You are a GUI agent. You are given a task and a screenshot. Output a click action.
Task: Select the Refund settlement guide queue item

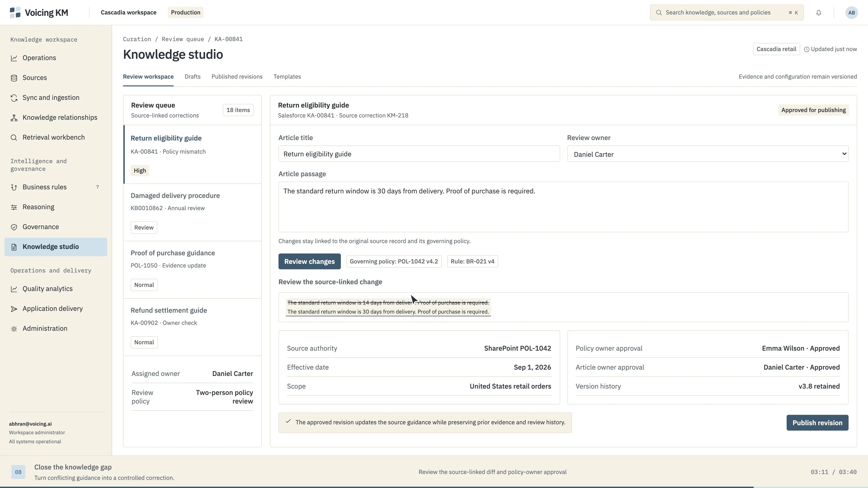pyautogui.click(x=192, y=327)
